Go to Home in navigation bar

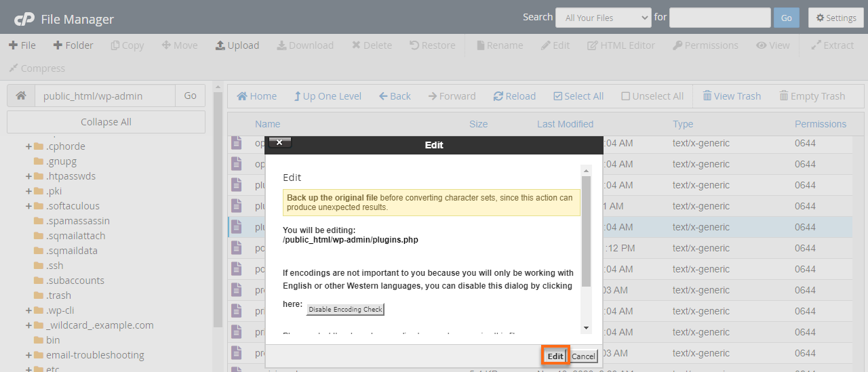coord(256,96)
